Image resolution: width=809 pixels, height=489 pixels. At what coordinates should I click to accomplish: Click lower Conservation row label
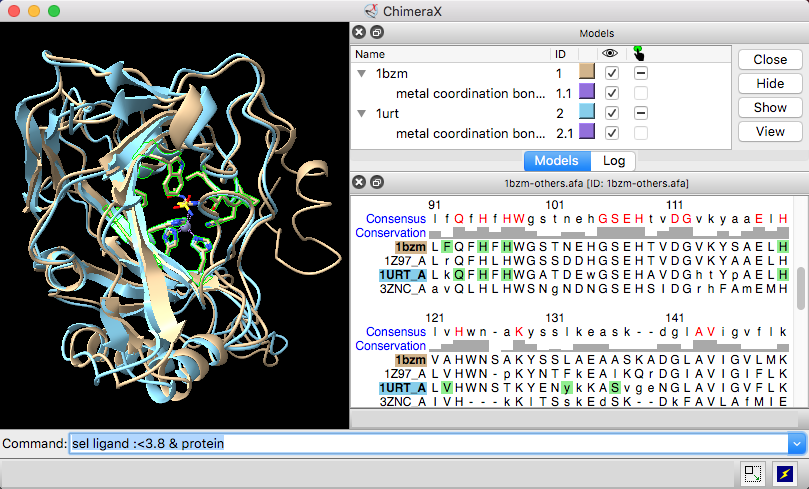tap(391, 346)
